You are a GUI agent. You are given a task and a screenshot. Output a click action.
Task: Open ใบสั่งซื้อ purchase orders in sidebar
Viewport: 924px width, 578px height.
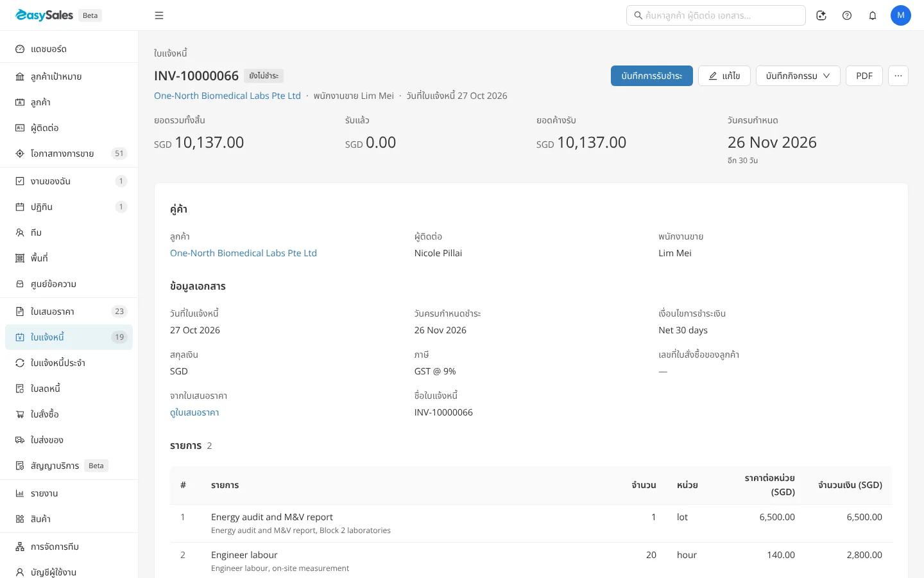point(69,414)
